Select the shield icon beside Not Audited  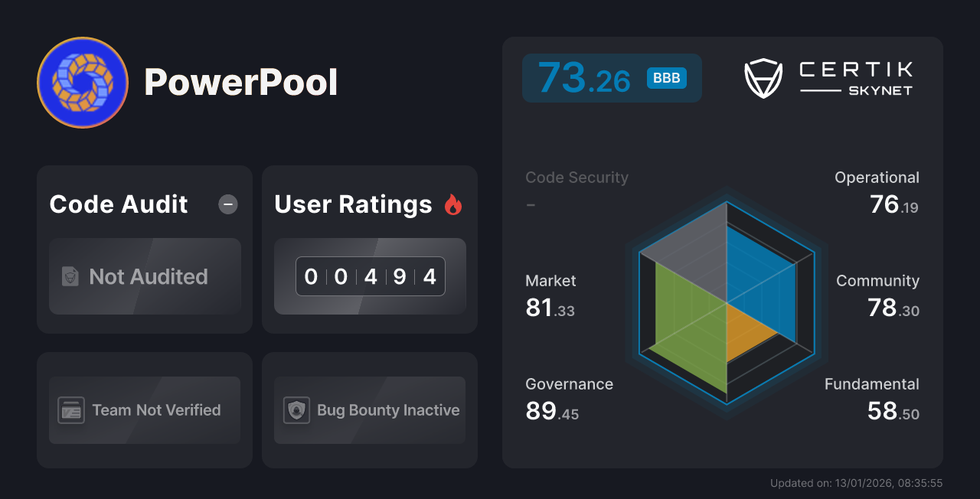click(69, 277)
